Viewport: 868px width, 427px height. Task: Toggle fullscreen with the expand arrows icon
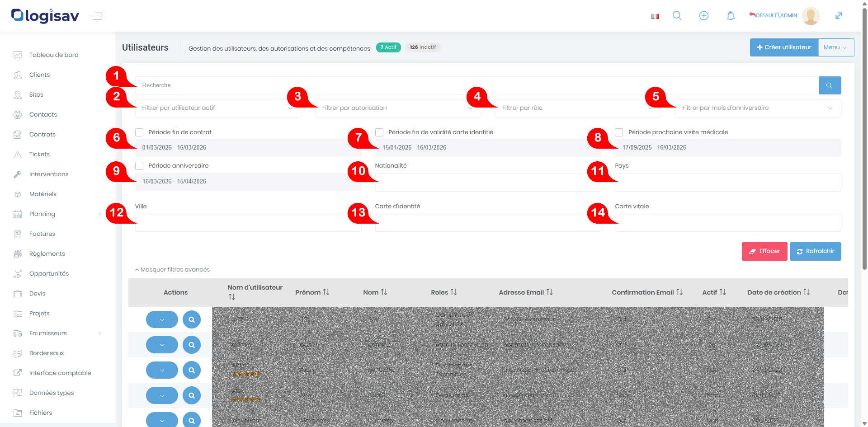(839, 16)
